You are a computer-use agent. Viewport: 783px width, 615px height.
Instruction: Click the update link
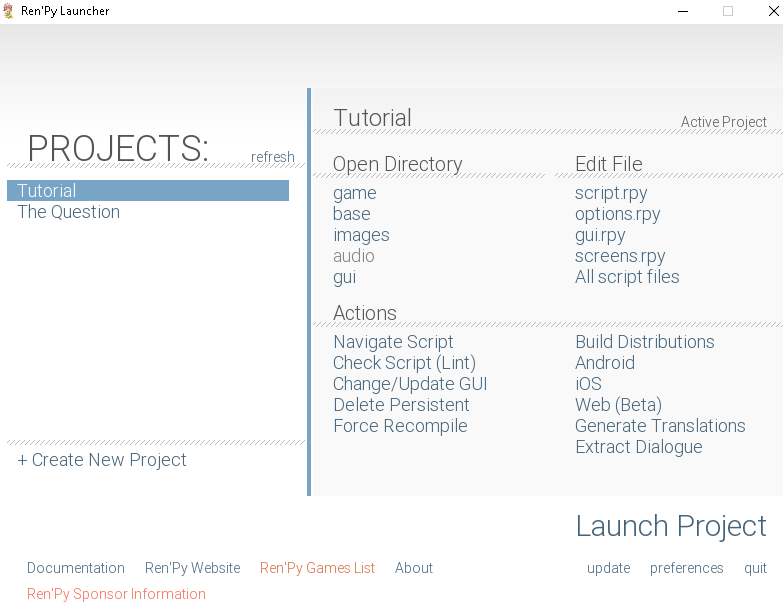pyautogui.click(x=609, y=569)
